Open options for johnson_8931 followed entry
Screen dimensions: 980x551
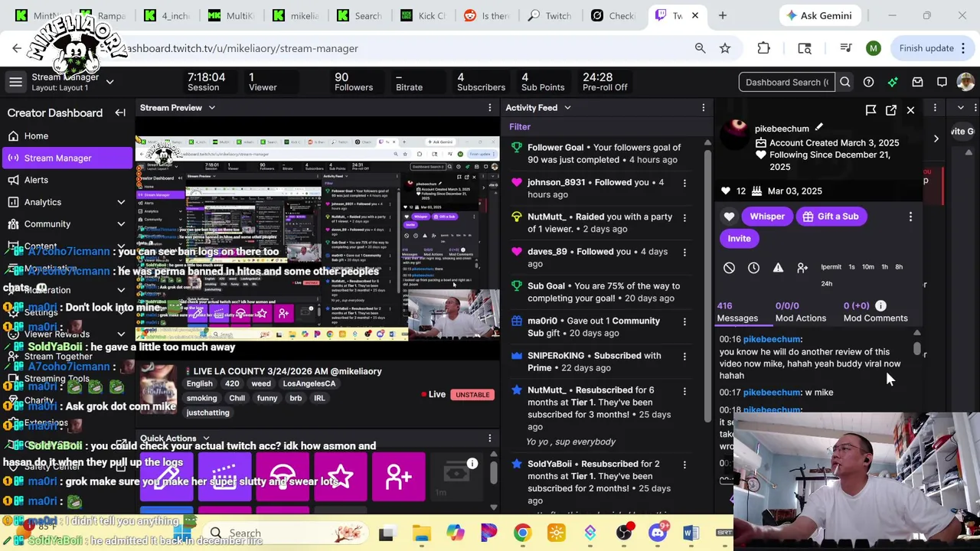(x=684, y=183)
